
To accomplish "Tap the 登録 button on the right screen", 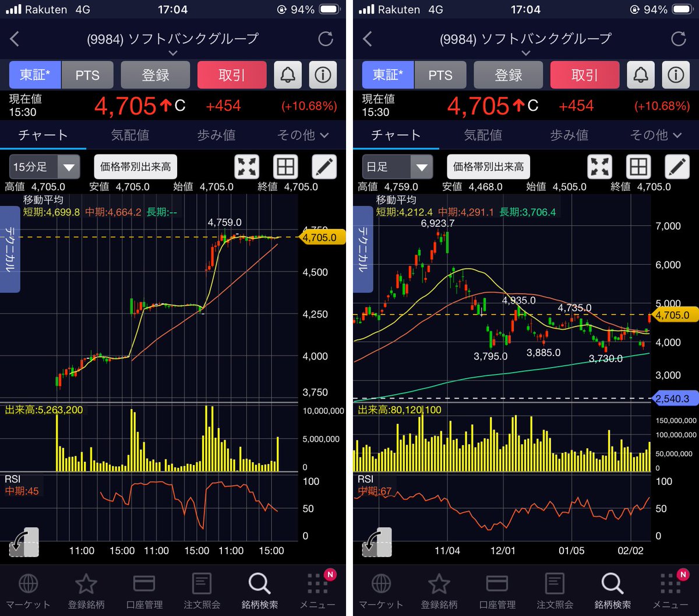I will click(x=509, y=75).
